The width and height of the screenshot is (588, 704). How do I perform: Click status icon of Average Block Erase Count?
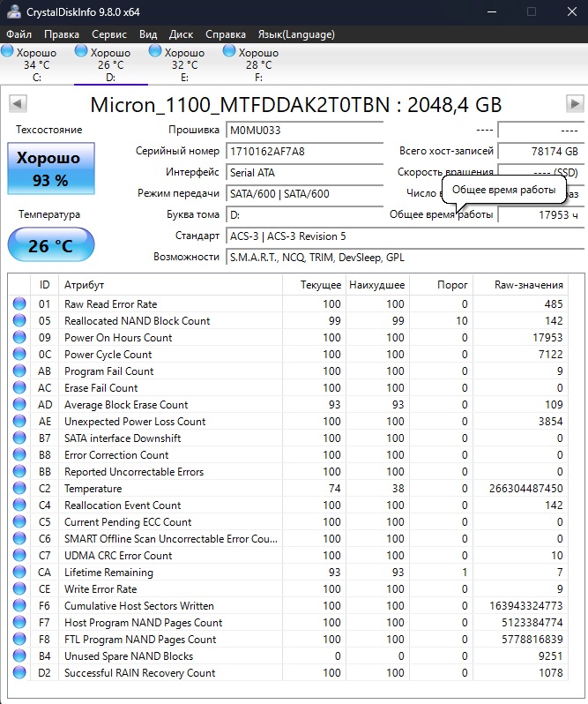[19, 405]
